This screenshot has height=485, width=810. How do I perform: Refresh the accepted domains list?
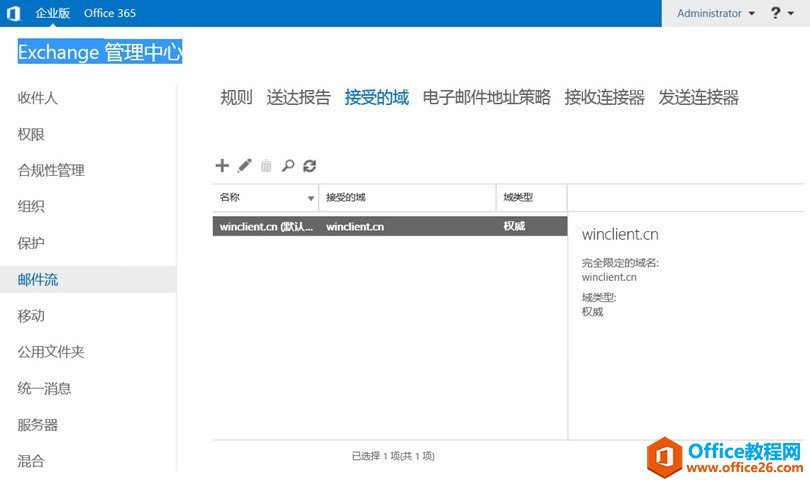[x=309, y=165]
